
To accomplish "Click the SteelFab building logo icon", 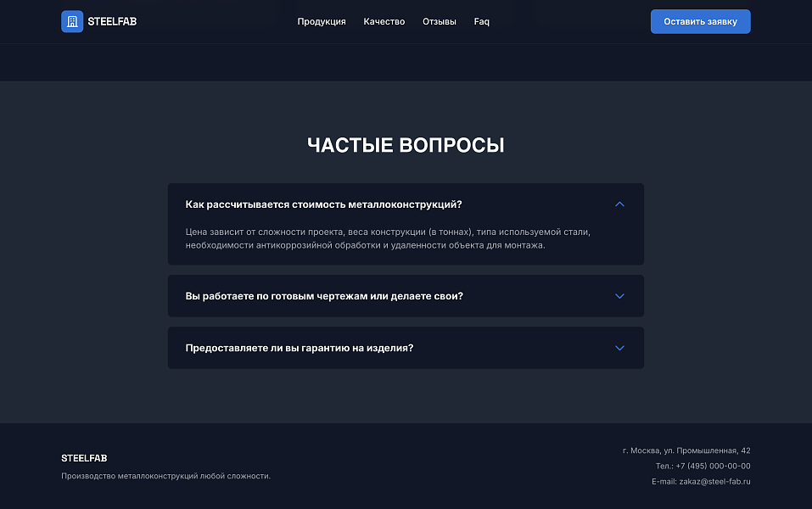I will click(72, 21).
